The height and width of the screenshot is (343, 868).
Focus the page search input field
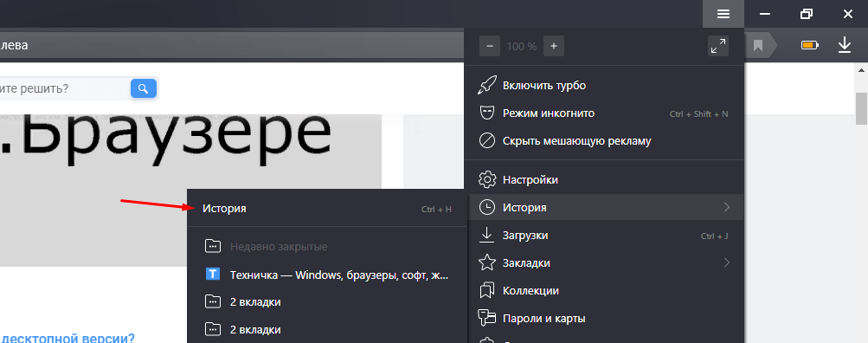point(64,88)
